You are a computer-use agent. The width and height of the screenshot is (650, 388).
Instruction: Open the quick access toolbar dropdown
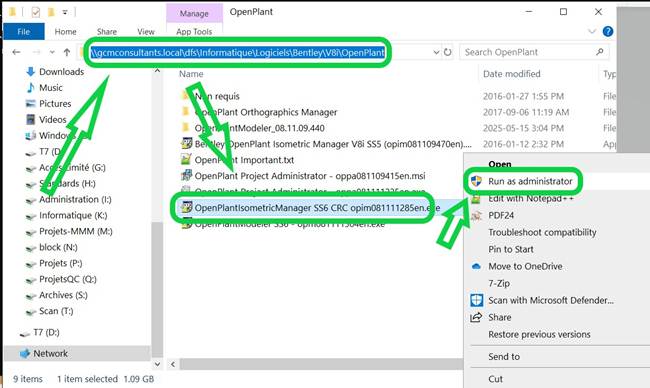click(65, 12)
